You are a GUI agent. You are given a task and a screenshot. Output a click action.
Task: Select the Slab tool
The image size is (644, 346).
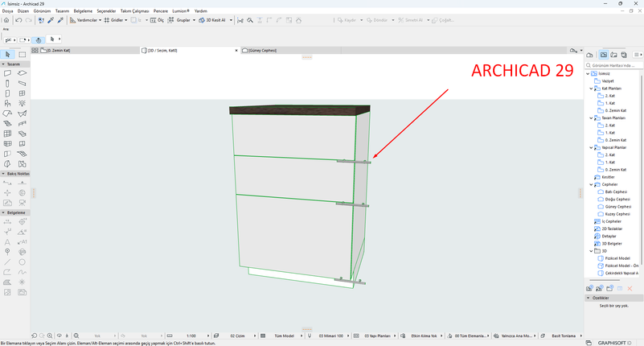point(23,73)
